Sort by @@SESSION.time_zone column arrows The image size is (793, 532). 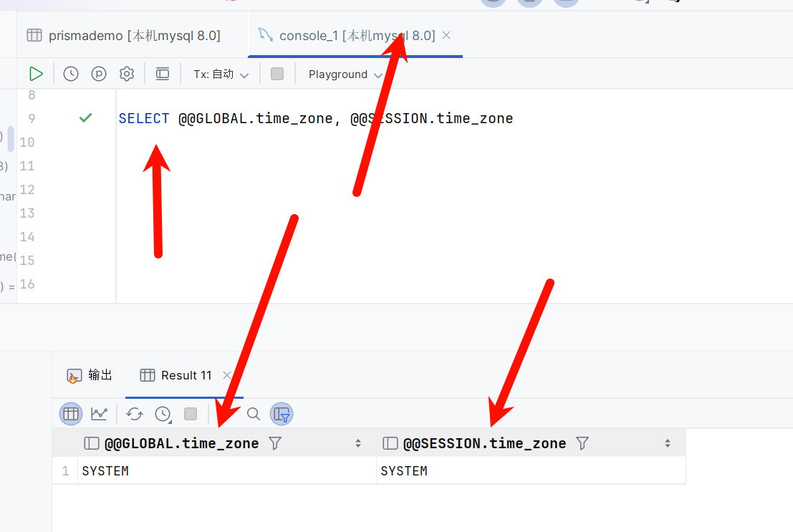pyautogui.click(x=668, y=443)
